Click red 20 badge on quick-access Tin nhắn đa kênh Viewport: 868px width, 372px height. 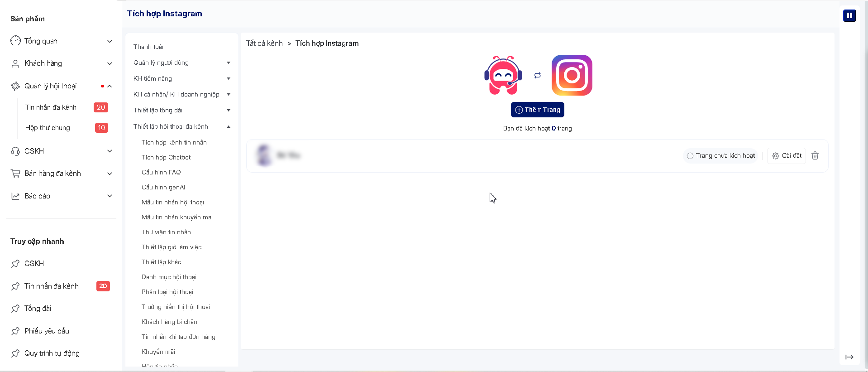(x=103, y=286)
